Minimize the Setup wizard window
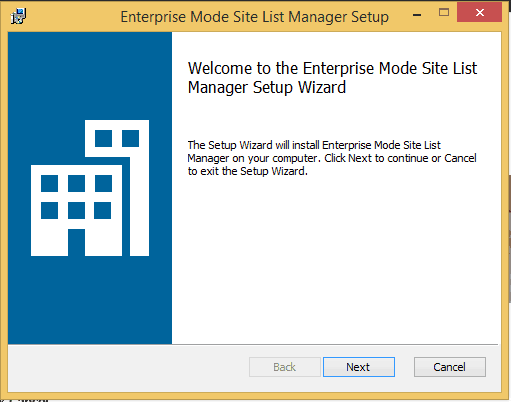The height and width of the screenshot is (402, 511). click(417, 15)
